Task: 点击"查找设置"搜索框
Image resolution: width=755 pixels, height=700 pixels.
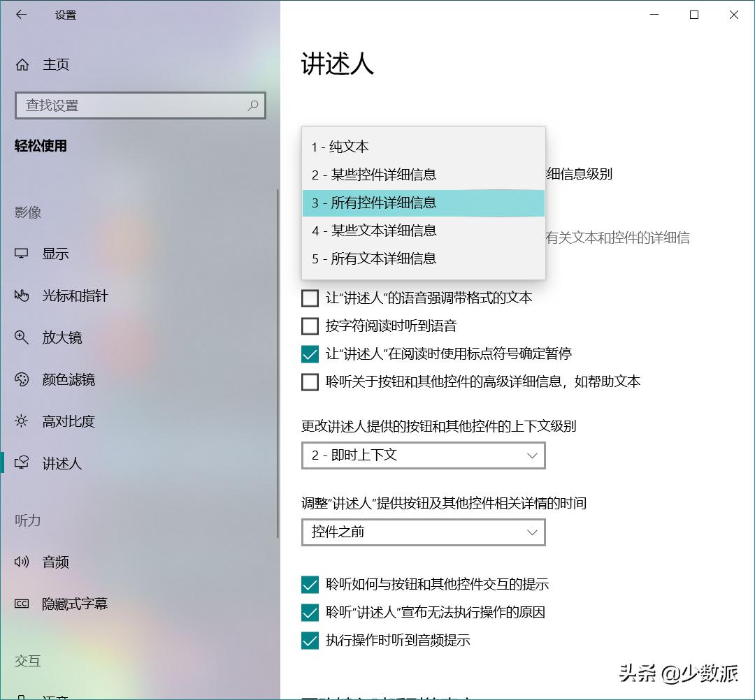Action: coord(140,105)
